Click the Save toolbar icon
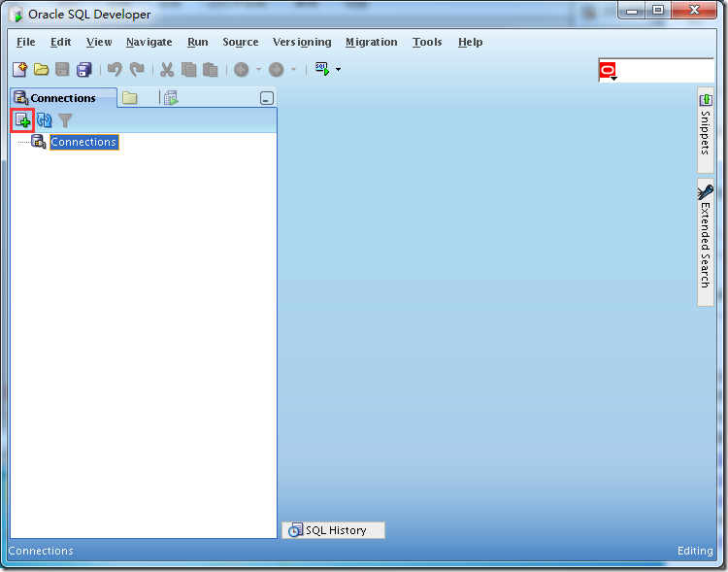This screenshot has width=728, height=572. (x=62, y=70)
